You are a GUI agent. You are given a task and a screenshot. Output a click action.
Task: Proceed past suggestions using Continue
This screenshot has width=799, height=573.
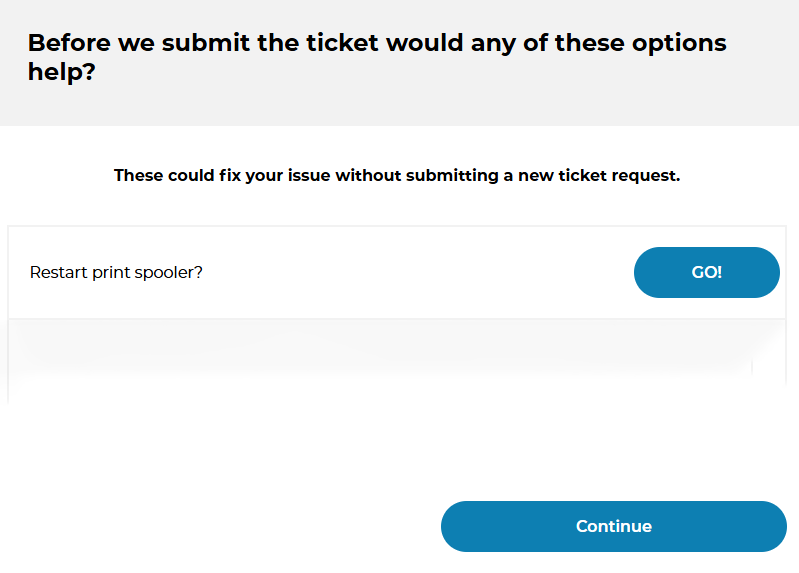pos(613,526)
